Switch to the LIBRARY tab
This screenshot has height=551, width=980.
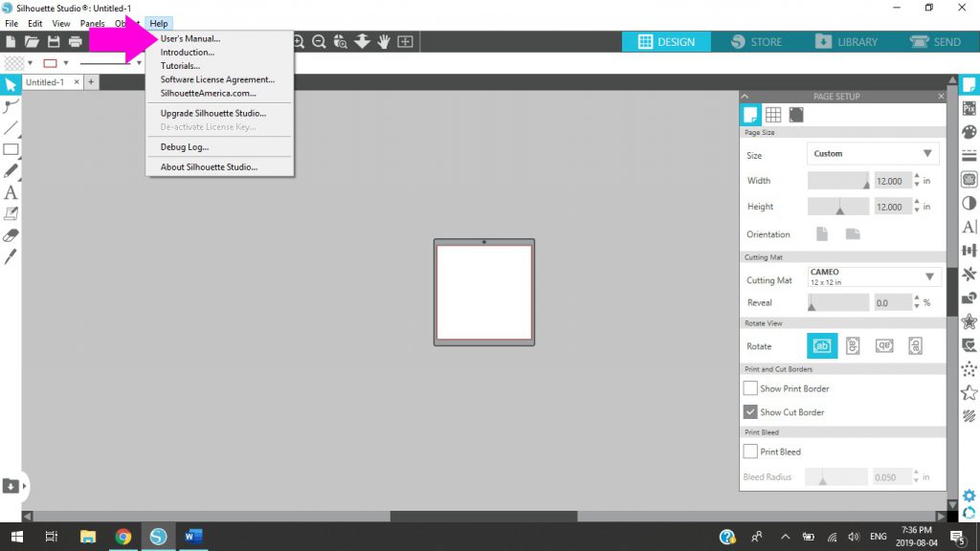pyautogui.click(x=847, y=42)
